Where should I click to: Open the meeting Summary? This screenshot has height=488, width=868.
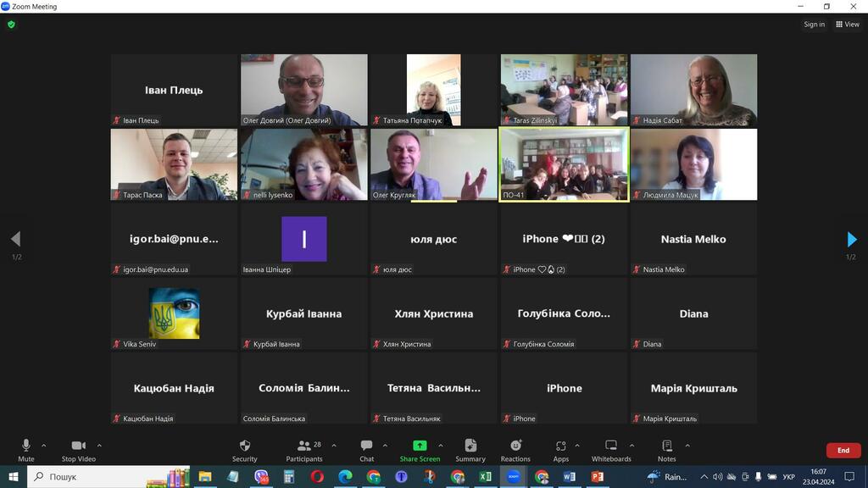pos(470,448)
